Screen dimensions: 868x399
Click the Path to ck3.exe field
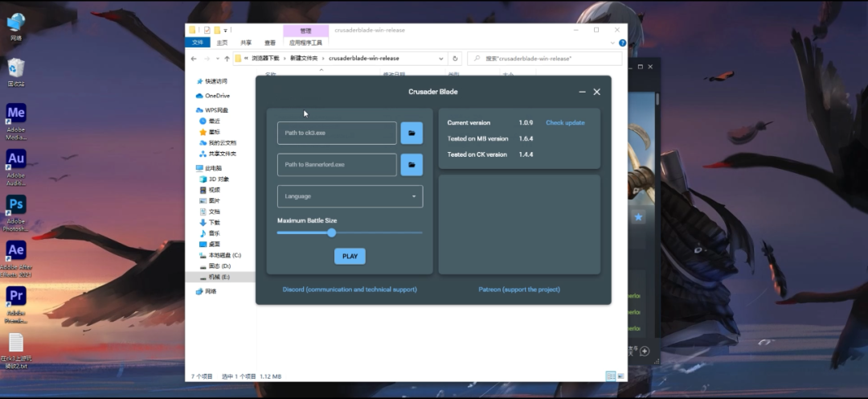coord(337,133)
